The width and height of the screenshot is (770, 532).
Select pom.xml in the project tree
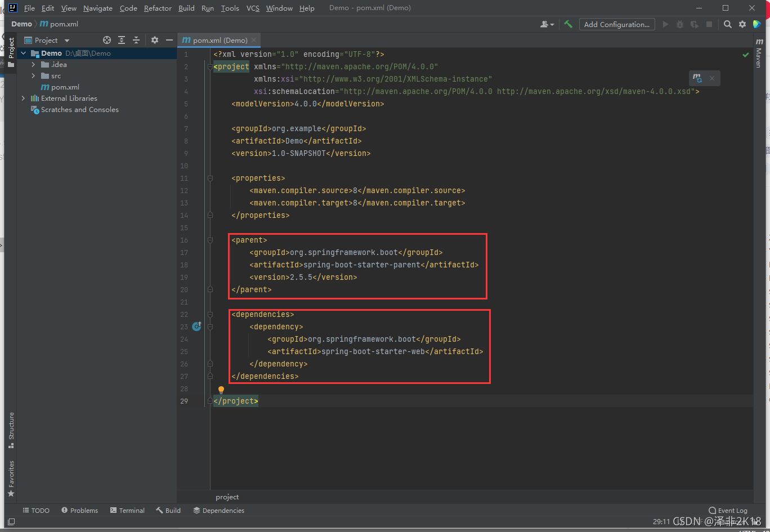(x=60, y=87)
